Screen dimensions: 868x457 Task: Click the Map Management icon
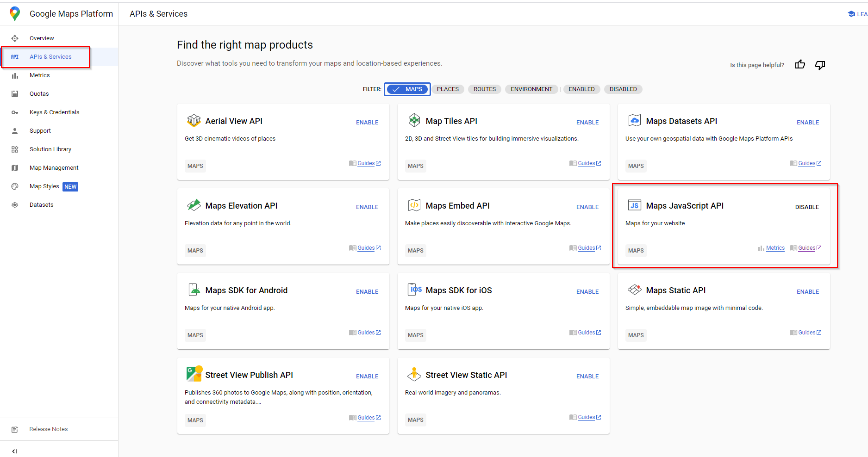click(15, 168)
